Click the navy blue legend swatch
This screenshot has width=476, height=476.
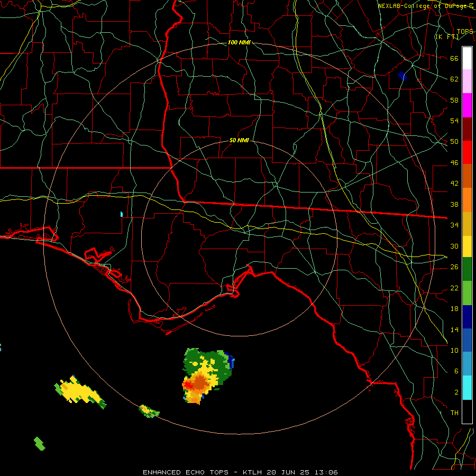[467, 317]
